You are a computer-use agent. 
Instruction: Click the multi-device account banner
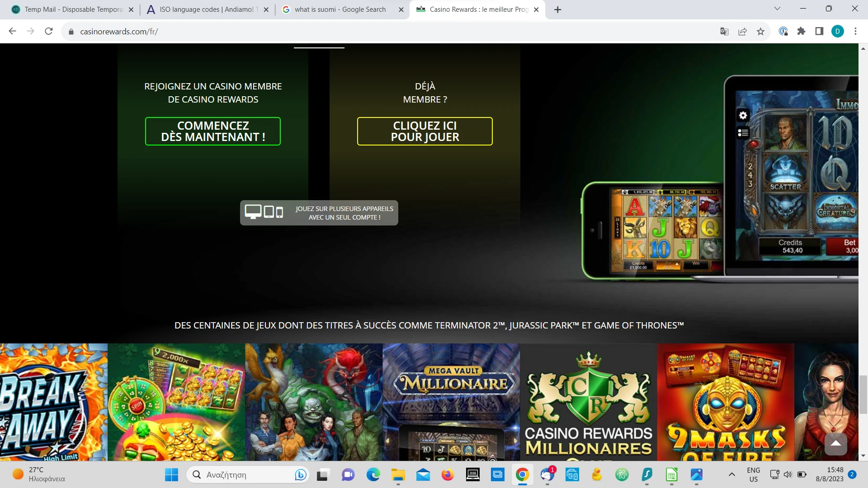tap(319, 213)
